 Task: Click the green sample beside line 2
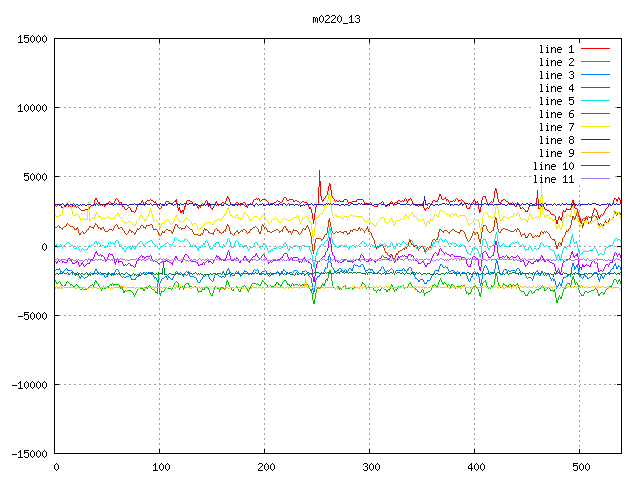point(595,62)
